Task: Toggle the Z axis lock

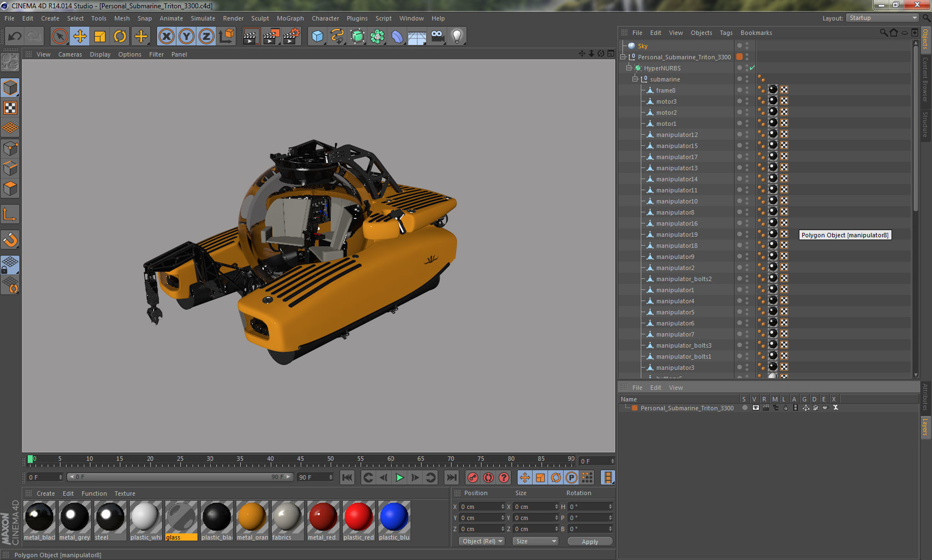Action: point(206,37)
